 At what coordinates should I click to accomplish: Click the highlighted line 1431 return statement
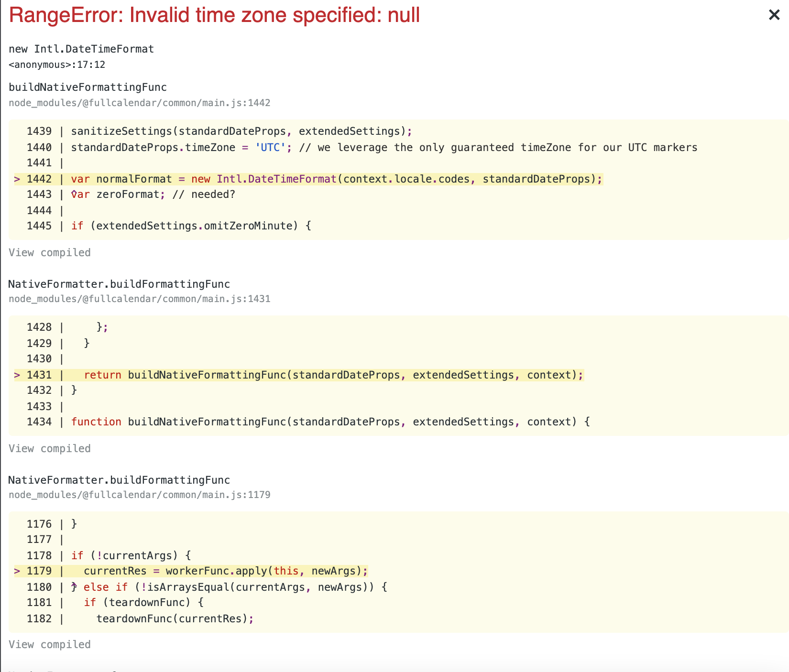(335, 375)
